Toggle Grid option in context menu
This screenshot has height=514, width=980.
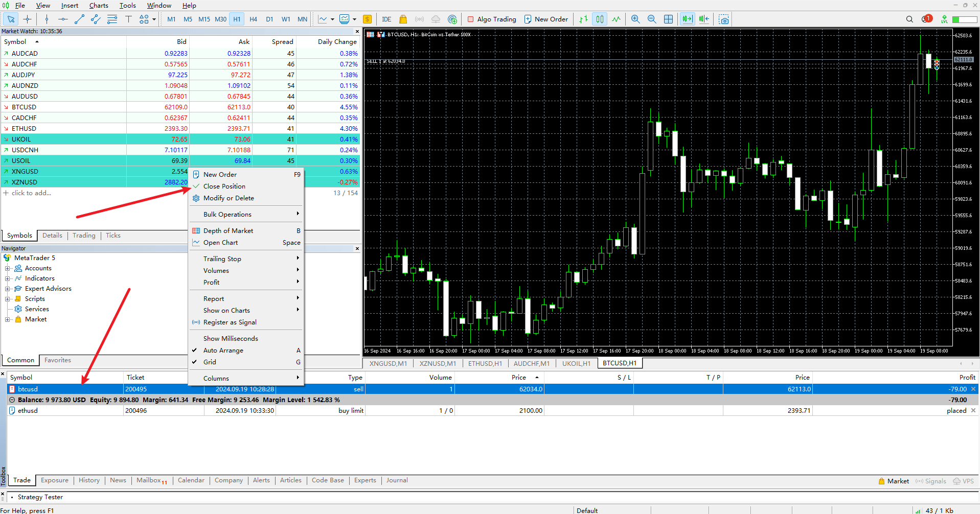point(246,362)
